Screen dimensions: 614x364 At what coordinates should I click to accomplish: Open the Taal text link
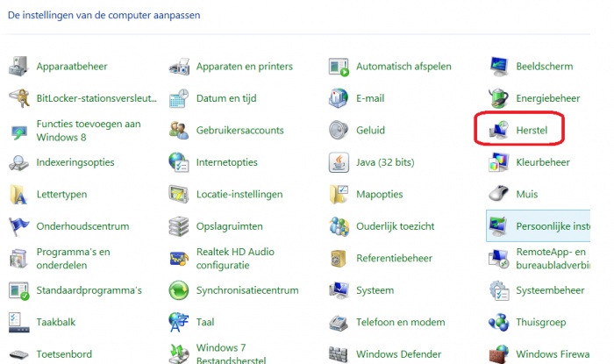click(x=205, y=323)
